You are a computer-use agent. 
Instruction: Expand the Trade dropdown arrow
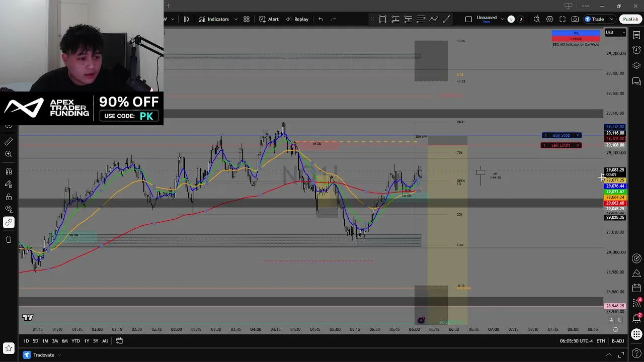(x=611, y=19)
